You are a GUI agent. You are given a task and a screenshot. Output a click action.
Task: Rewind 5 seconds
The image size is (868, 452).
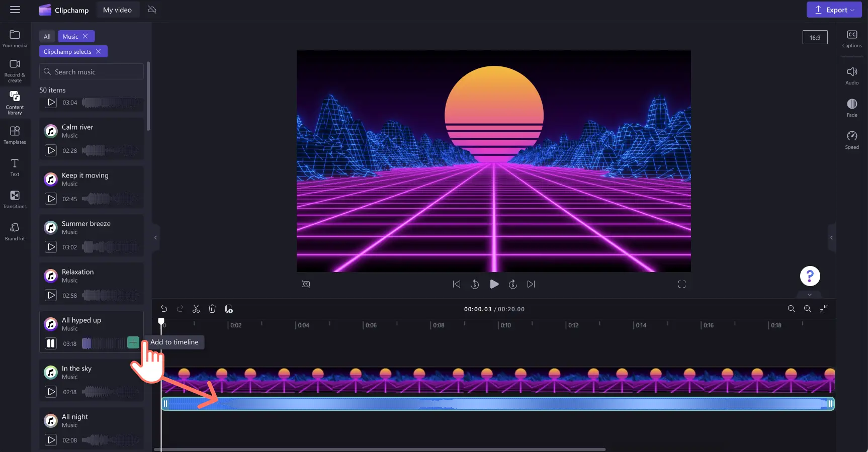[475, 284]
